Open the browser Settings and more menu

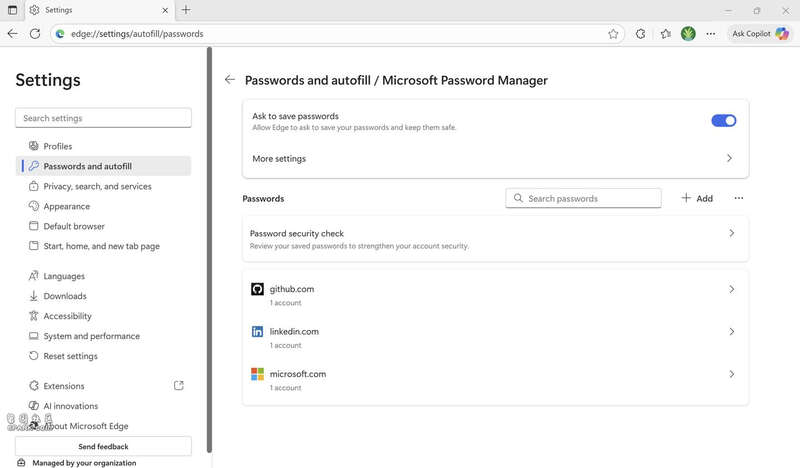(x=711, y=33)
